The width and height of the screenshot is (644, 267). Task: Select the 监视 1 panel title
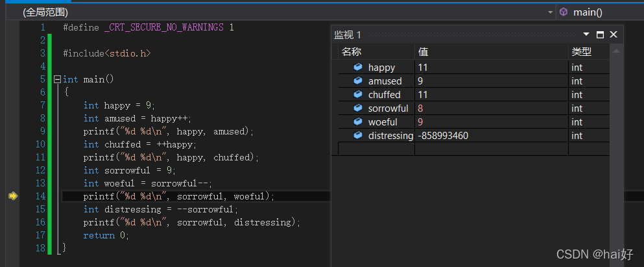point(348,34)
